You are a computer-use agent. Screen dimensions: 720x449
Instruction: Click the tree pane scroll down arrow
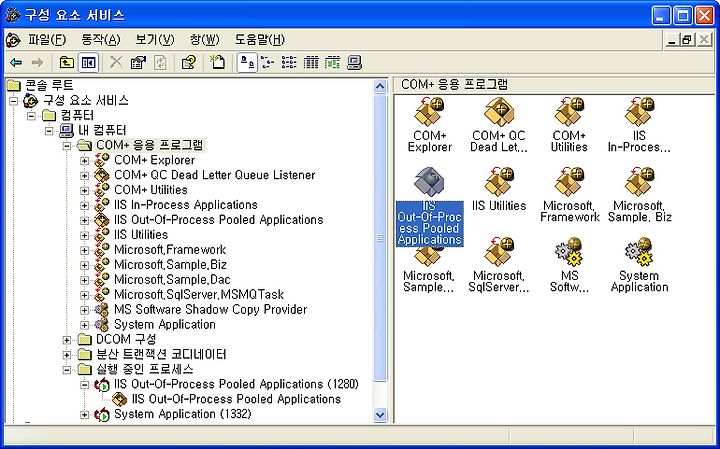[380, 415]
